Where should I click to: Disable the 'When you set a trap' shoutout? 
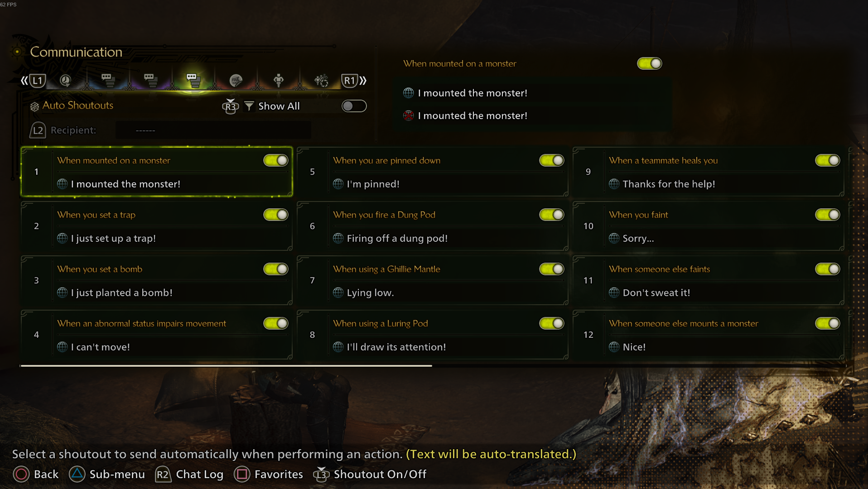275,215
